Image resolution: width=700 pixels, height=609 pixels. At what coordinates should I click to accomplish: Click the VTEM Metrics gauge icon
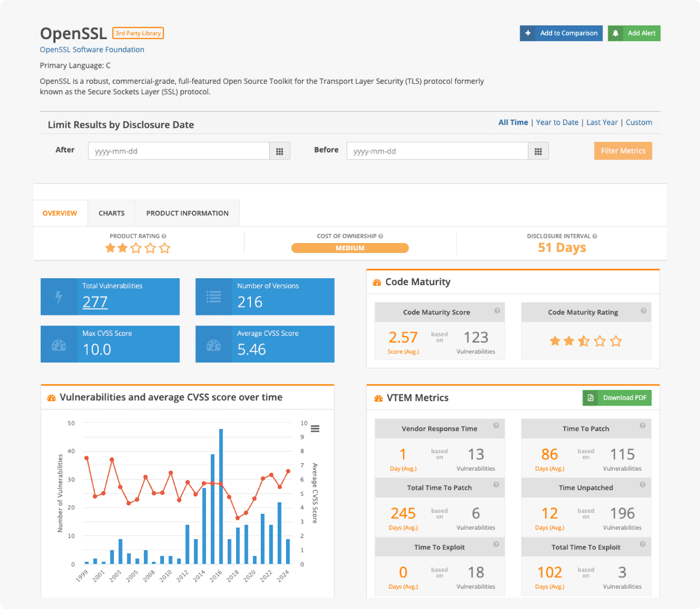tap(378, 398)
